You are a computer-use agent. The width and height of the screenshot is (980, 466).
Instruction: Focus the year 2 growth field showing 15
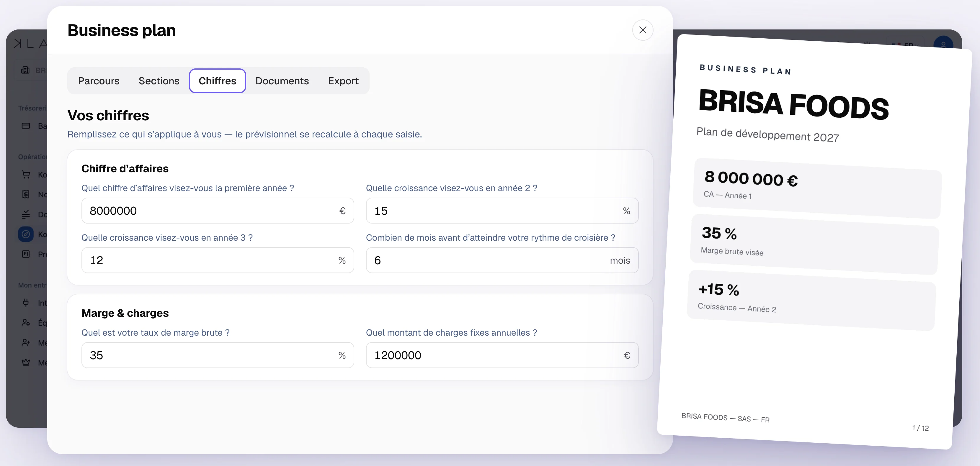point(502,211)
